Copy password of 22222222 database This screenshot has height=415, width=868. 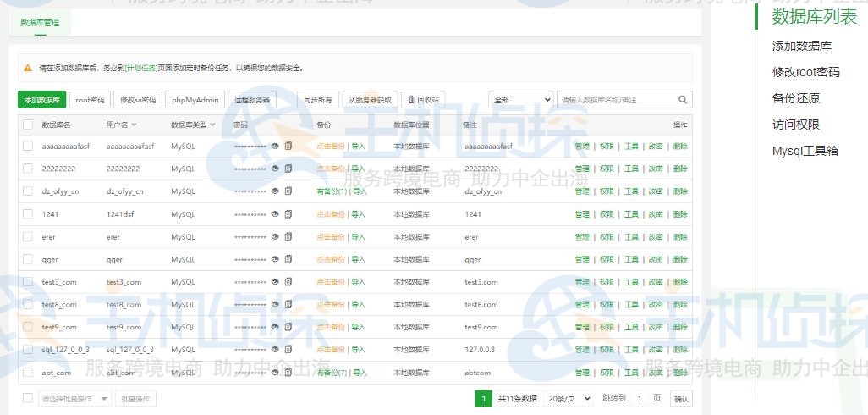click(x=288, y=169)
